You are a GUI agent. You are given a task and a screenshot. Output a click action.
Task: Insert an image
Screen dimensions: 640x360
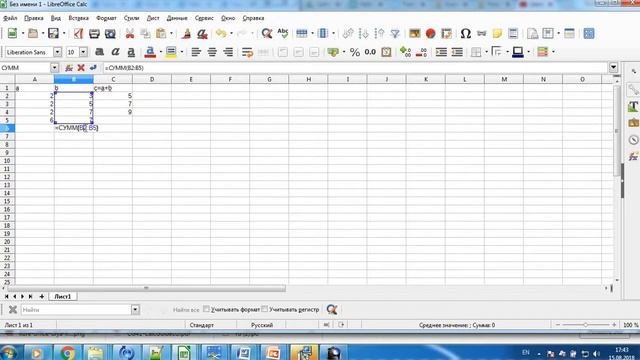(415, 33)
